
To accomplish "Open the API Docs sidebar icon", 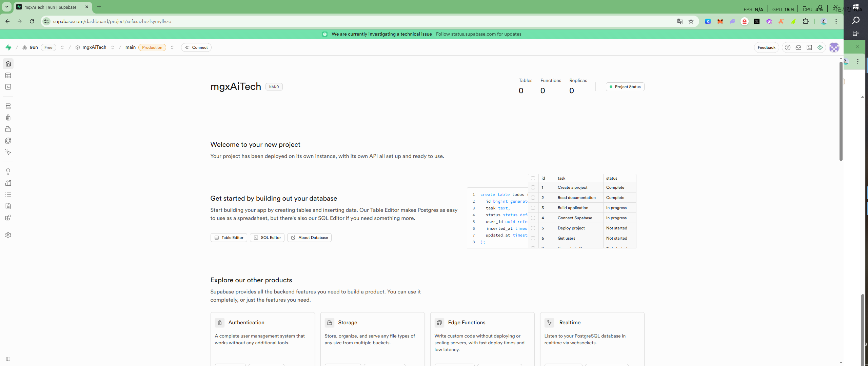I will point(8,206).
